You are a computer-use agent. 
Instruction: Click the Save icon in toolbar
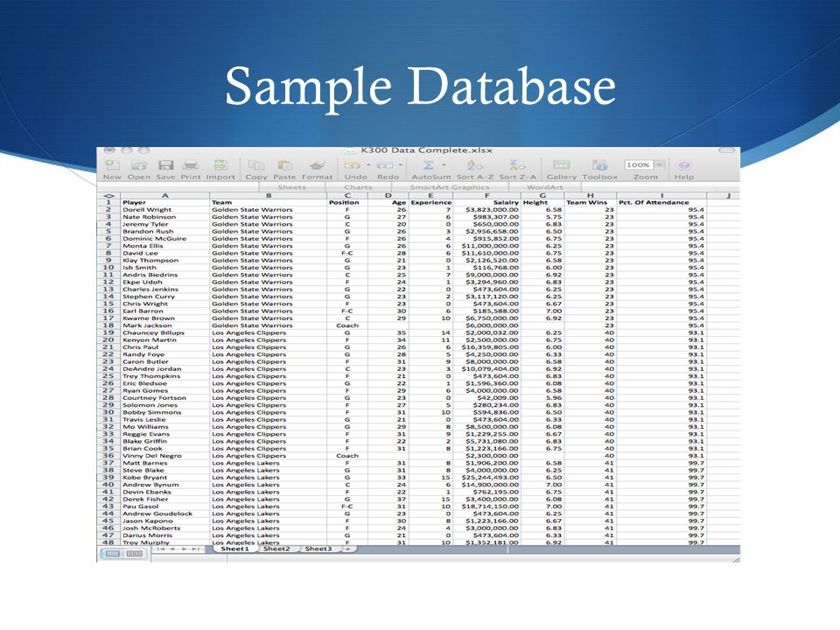click(x=165, y=165)
